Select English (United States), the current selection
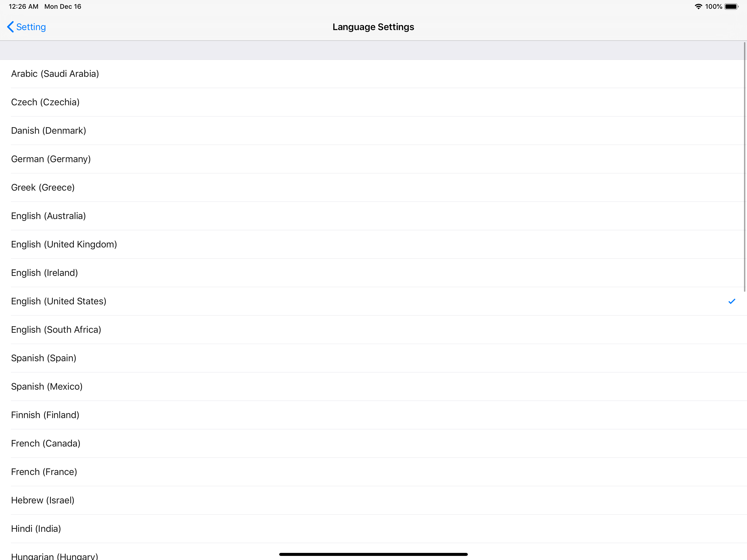The image size is (747, 560). coord(59,301)
